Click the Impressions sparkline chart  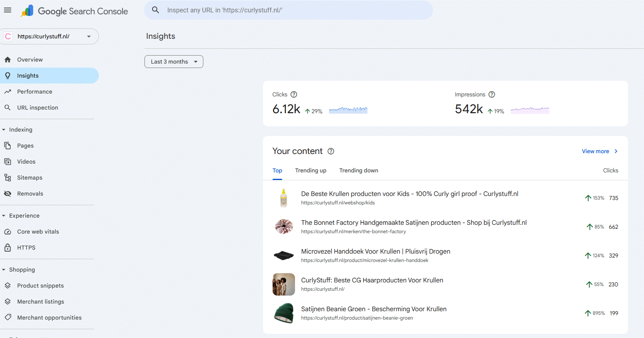530,110
